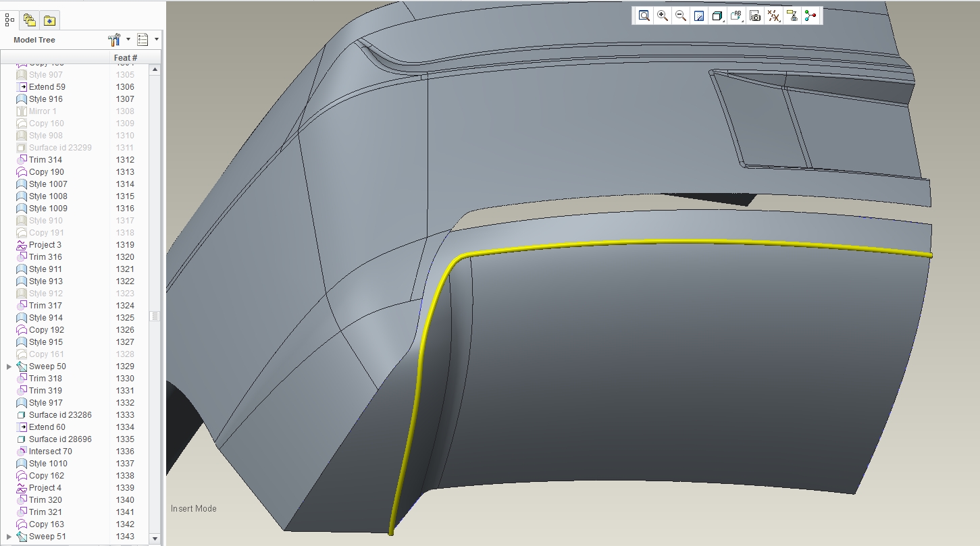Select Style 913 in the tree
Screen dimensions: 980x546
(x=46, y=281)
